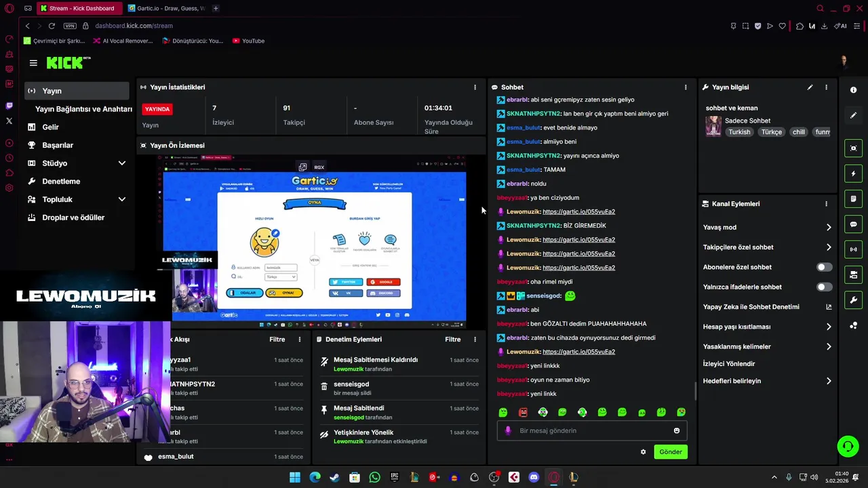Open the Opera Aria AI button
This screenshot has height=488, width=868.
tap(842, 26)
